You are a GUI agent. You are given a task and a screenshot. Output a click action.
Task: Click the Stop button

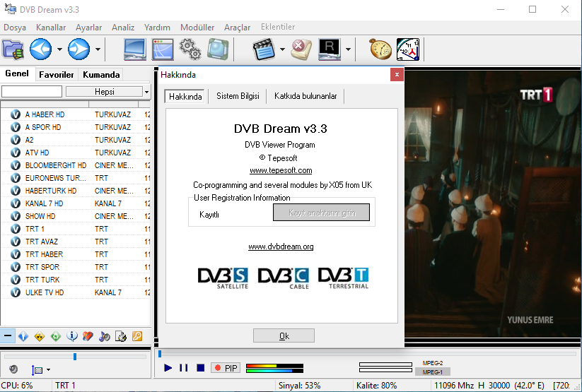click(200, 367)
